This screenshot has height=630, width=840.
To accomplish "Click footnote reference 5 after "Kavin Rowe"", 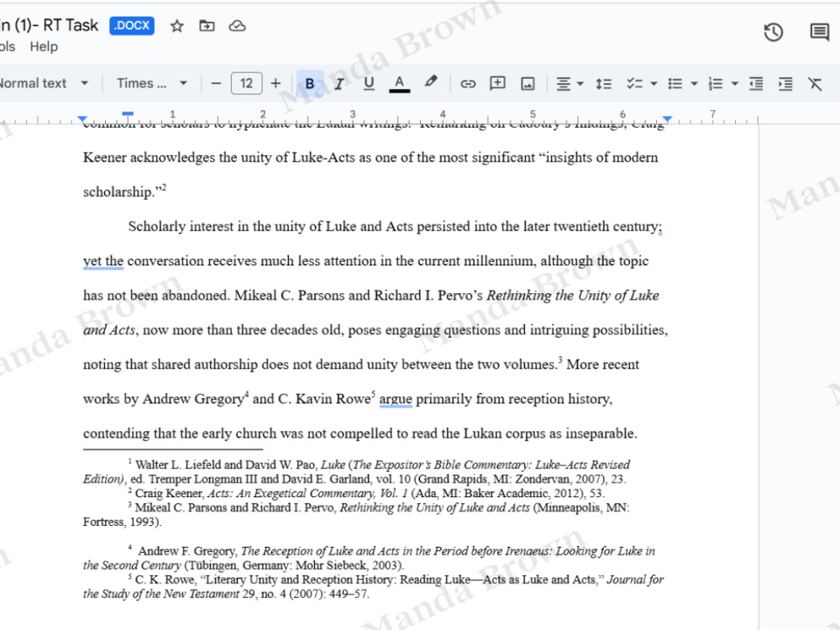I will pyautogui.click(x=374, y=394).
